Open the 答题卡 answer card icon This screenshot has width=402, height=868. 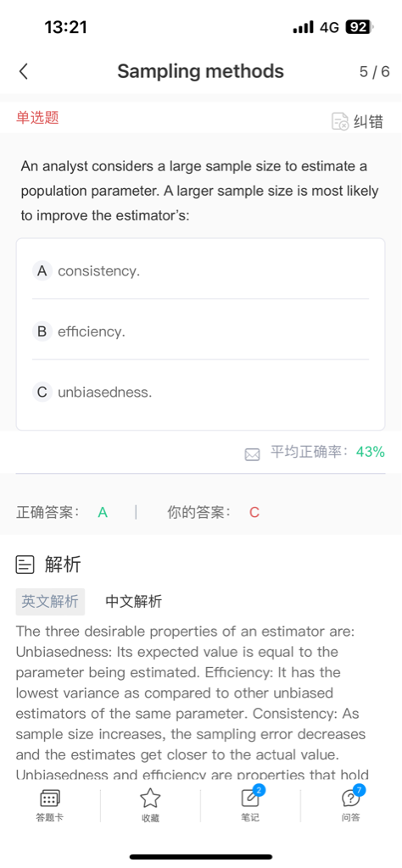[x=50, y=798]
